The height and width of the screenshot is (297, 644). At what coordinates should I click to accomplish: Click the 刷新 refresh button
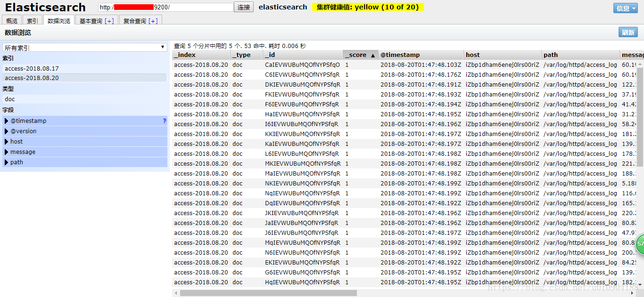(x=628, y=32)
